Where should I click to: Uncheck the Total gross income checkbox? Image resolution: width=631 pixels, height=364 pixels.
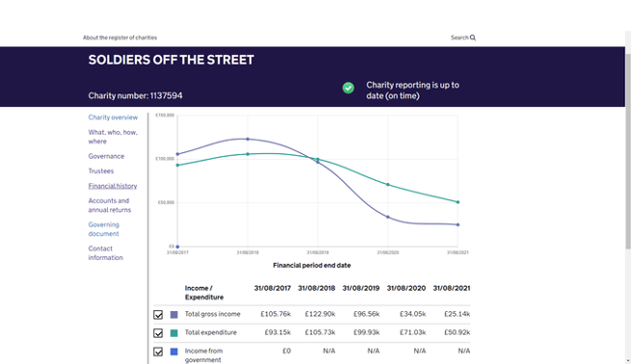coord(158,315)
